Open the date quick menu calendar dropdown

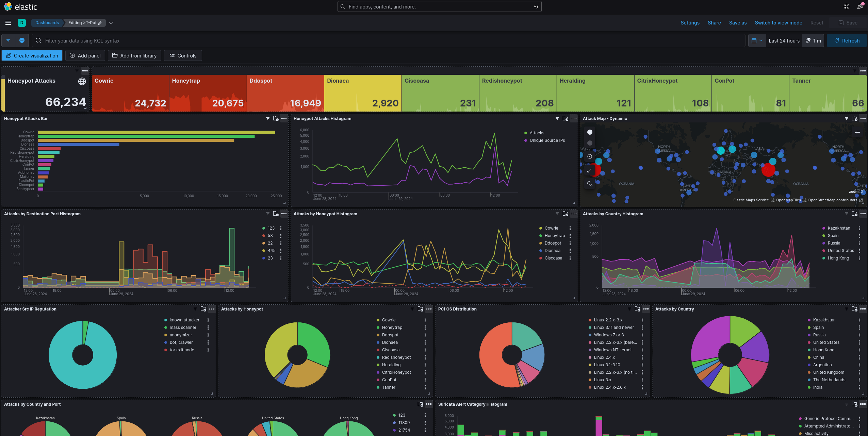tap(757, 40)
